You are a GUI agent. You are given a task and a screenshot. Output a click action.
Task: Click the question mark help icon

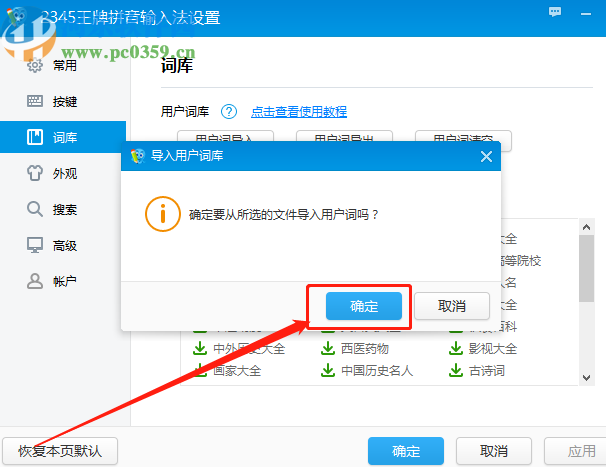point(229,112)
